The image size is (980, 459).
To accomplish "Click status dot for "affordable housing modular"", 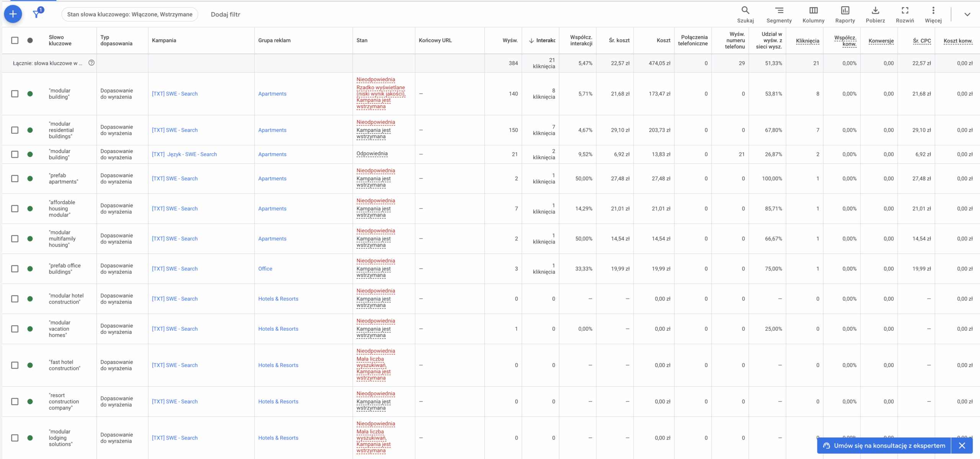I will [30, 209].
